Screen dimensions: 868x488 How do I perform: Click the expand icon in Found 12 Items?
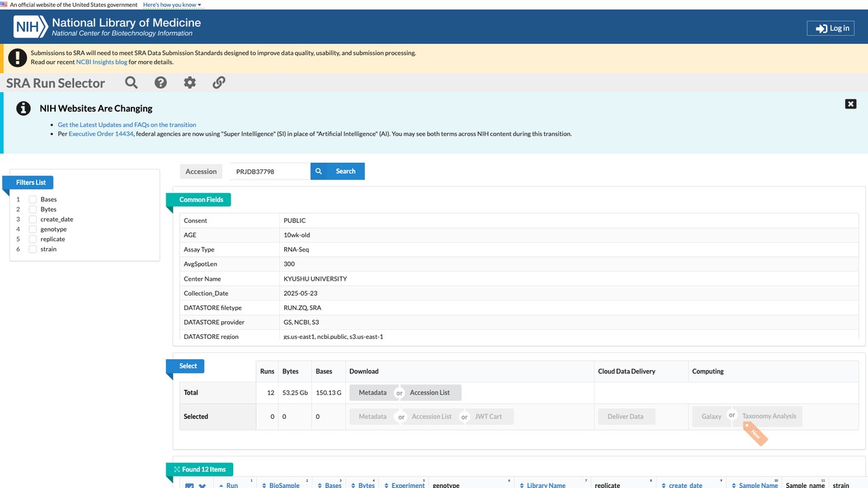point(177,469)
